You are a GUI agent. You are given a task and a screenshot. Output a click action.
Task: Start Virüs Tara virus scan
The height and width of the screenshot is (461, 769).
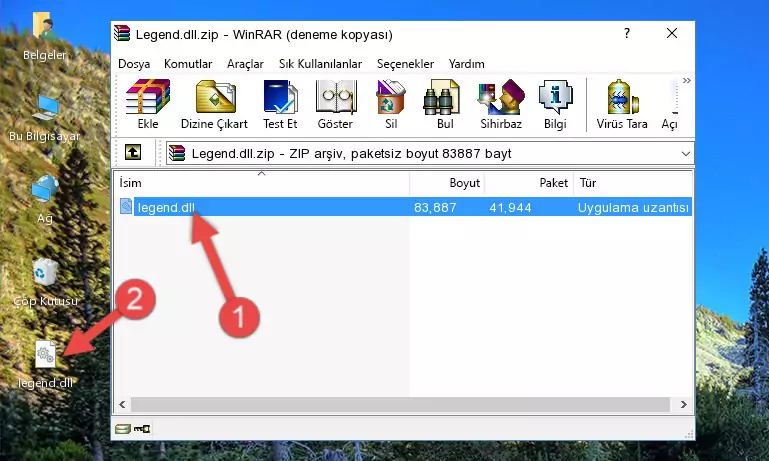click(622, 104)
